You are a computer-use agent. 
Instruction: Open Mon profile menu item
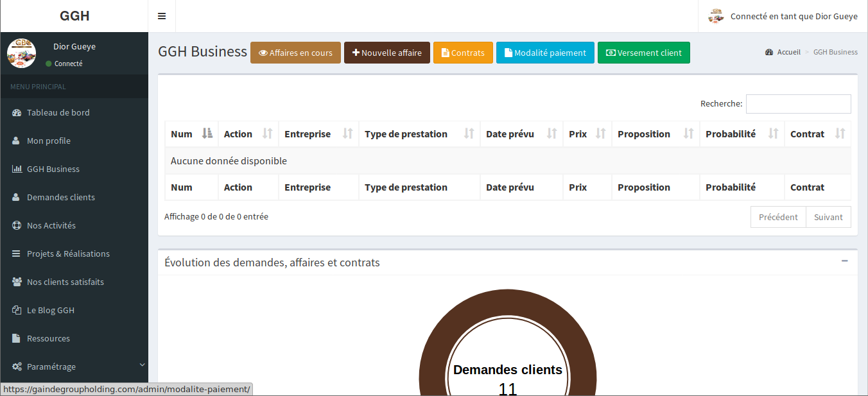point(74,141)
